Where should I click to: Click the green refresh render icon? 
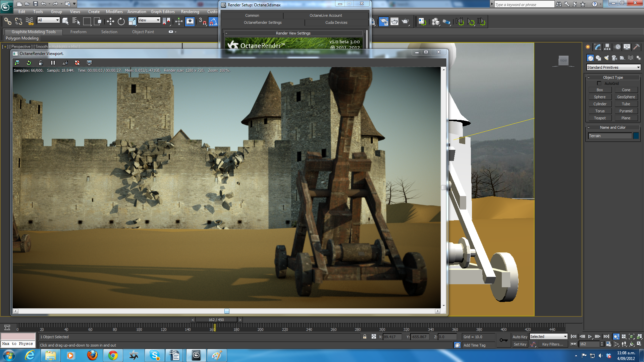point(29,63)
